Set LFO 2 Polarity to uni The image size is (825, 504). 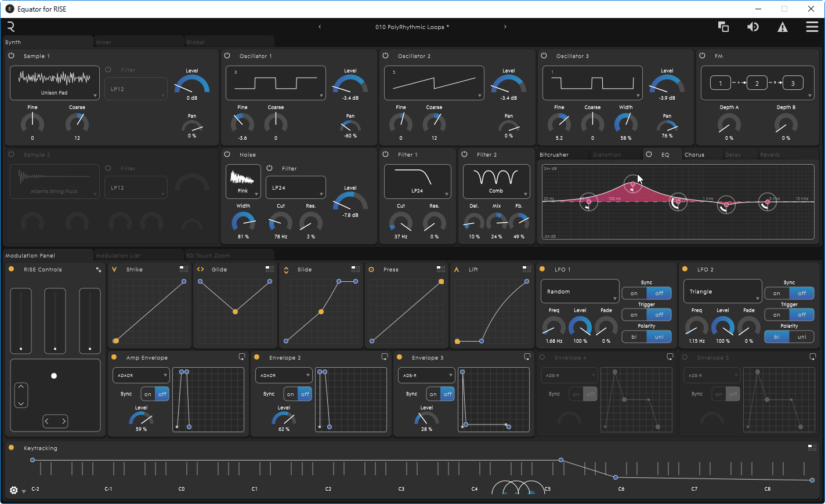(x=801, y=337)
